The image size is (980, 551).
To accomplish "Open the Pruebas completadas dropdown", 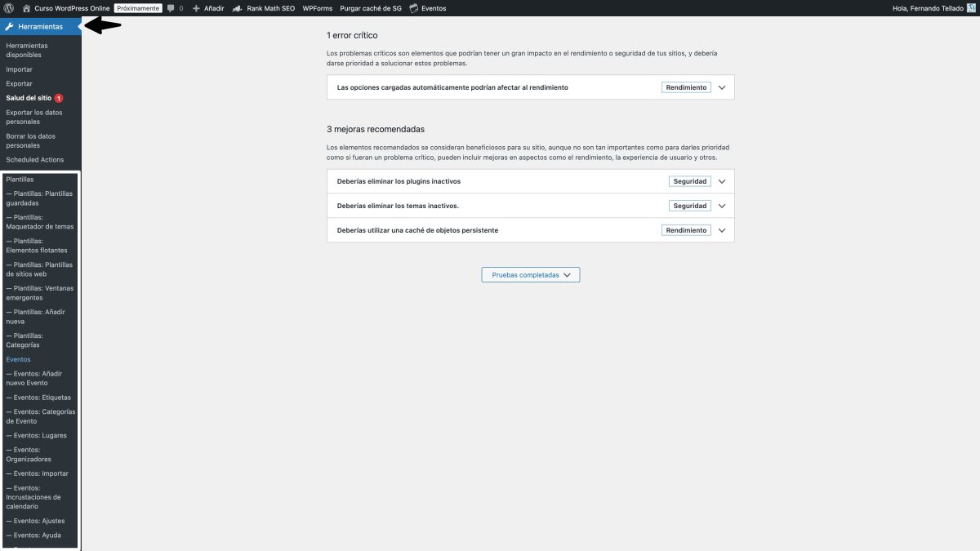I will point(530,274).
